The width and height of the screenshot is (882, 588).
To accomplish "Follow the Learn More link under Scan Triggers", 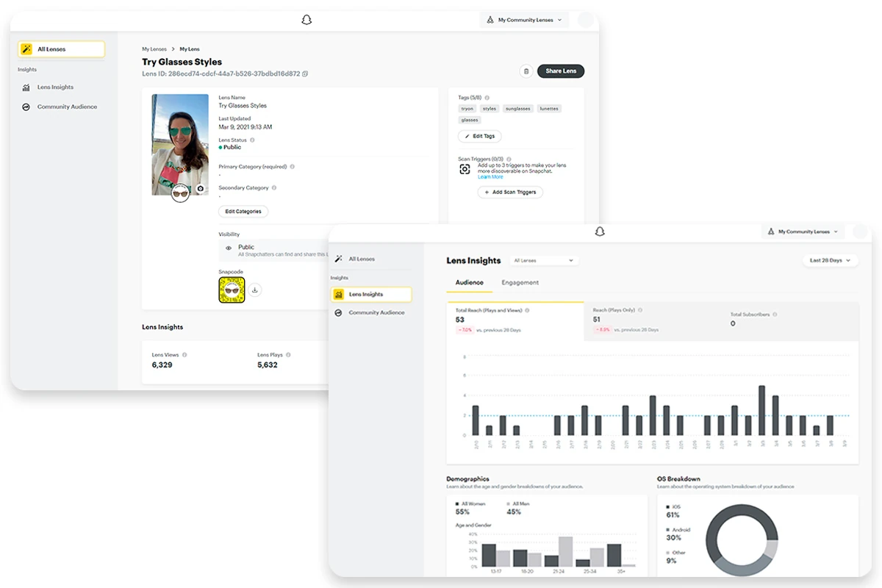I will point(490,177).
